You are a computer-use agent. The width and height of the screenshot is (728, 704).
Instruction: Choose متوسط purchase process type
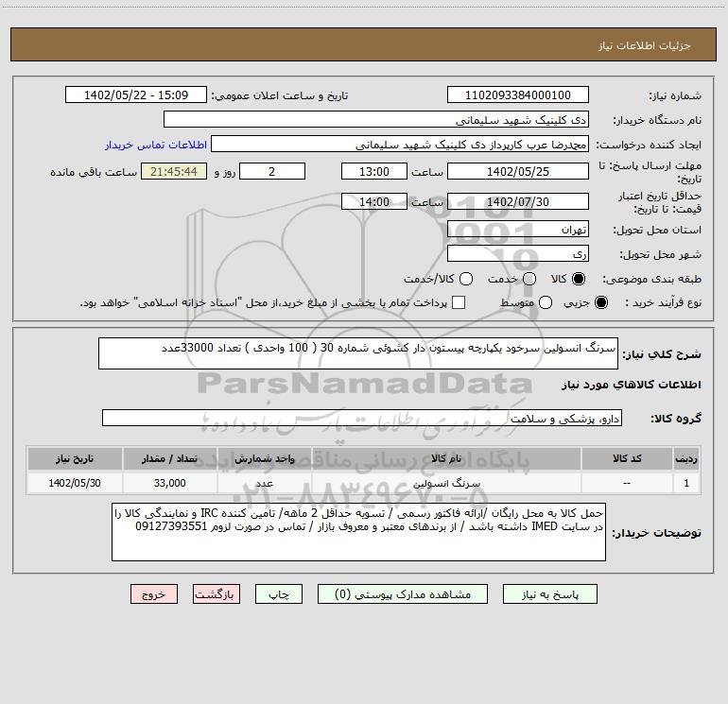pyautogui.click(x=546, y=302)
